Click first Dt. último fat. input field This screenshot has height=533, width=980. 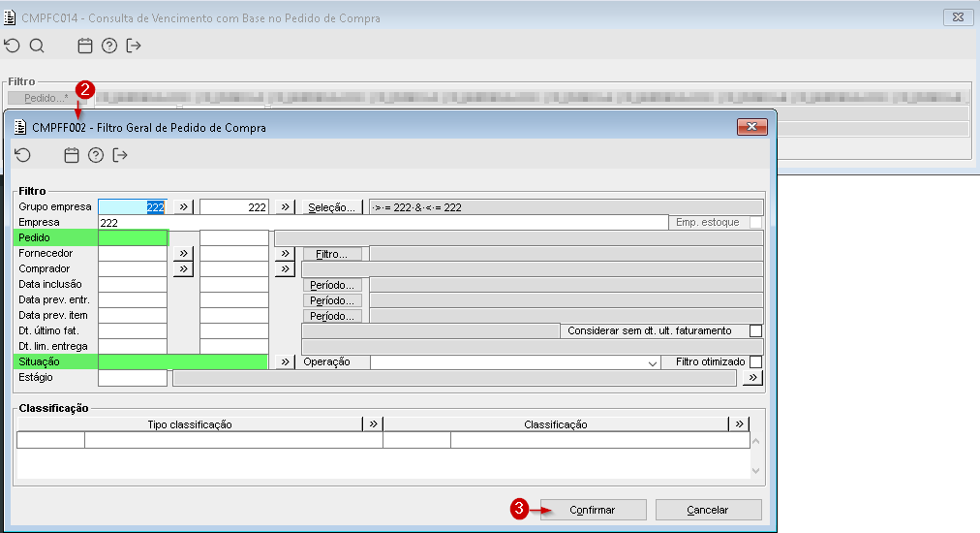pyautogui.click(x=133, y=330)
